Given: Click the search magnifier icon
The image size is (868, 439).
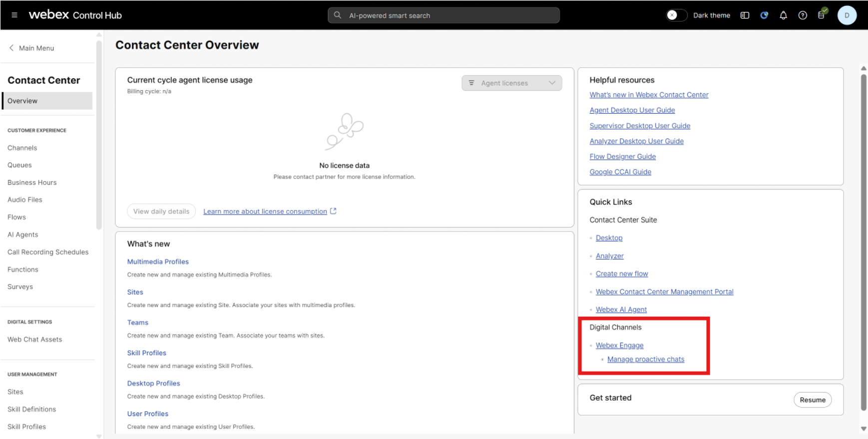Looking at the screenshot, I should pos(338,15).
